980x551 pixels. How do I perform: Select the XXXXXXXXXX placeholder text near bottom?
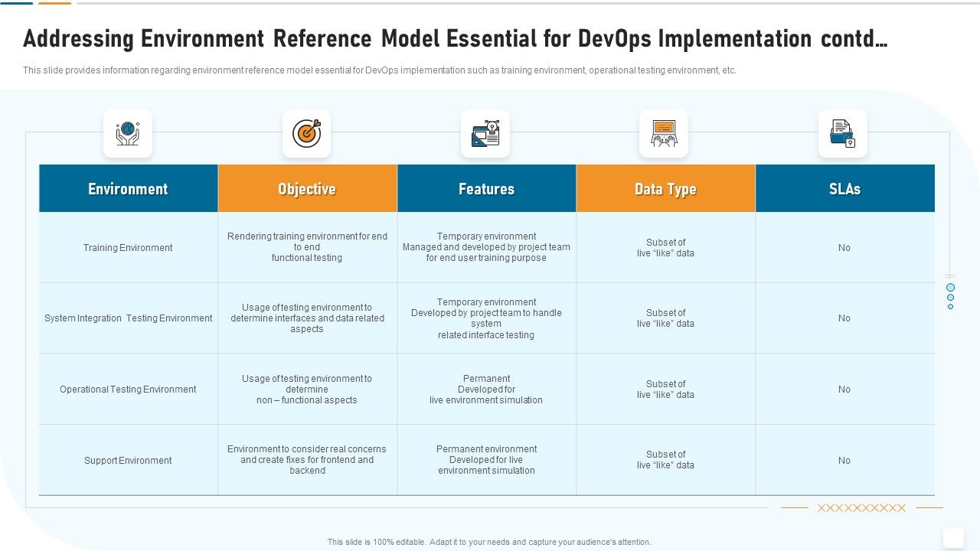point(861,507)
